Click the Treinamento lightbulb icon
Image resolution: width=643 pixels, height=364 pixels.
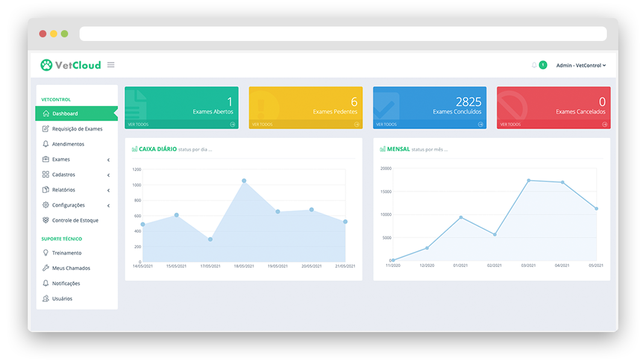coord(46,253)
